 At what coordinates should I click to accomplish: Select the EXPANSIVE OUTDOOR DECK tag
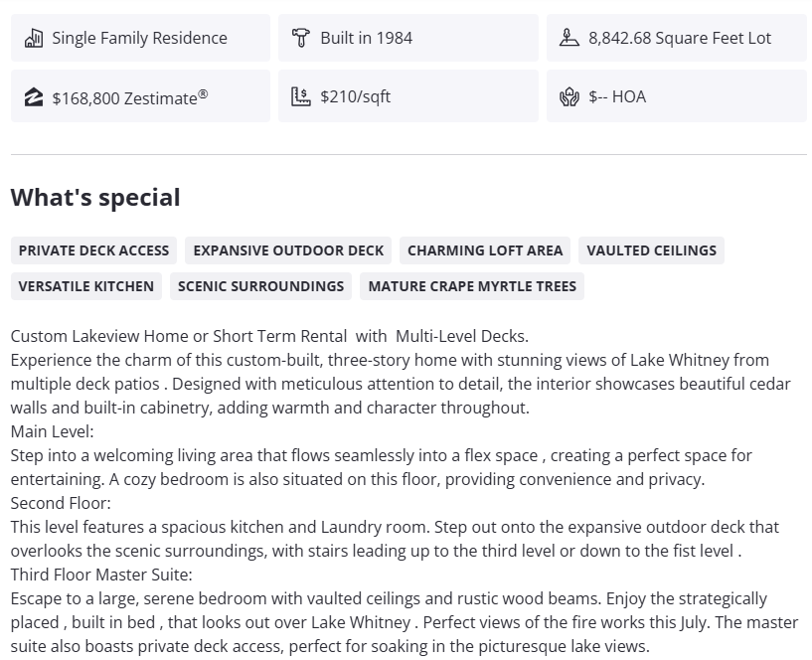288,250
